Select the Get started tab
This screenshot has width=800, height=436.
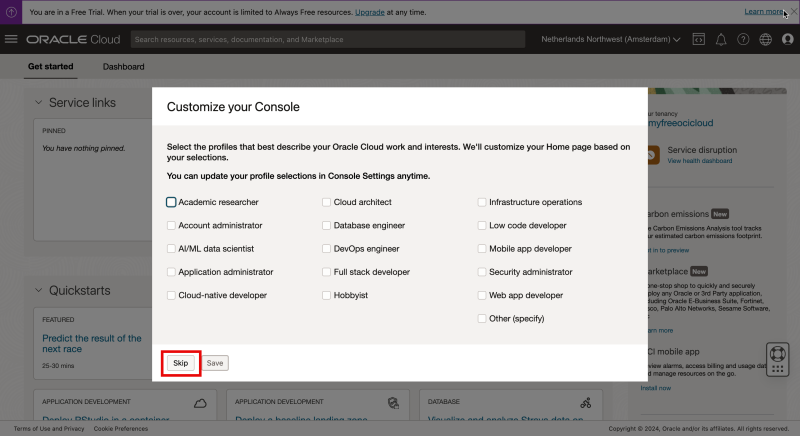(x=50, y=67)
